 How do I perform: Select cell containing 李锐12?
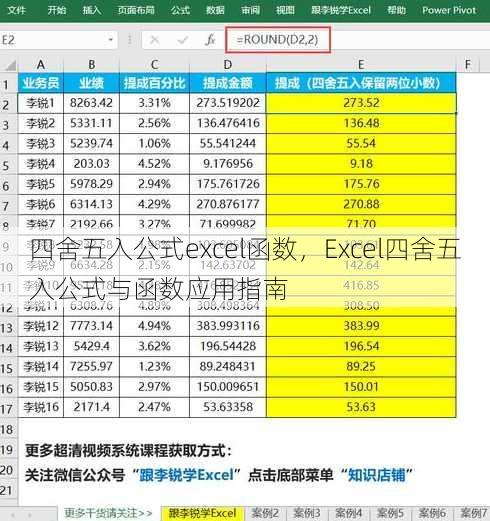click(x=41, y=326)
